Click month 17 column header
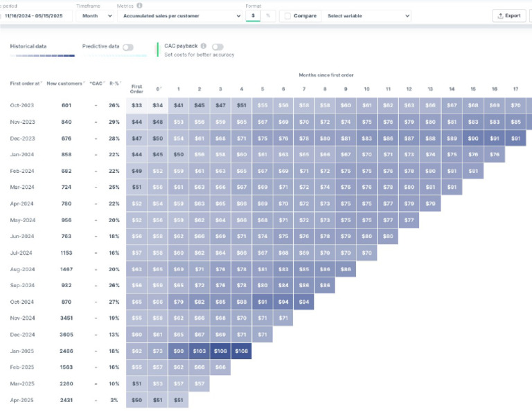Image resolution: width=532 pixels, height=411 pixels. (515, 89)
